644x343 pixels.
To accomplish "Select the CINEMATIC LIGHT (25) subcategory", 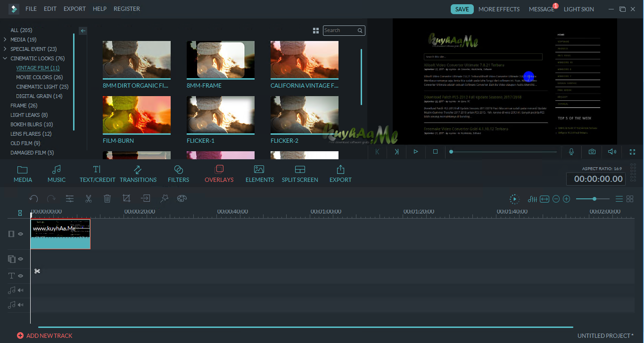I will tap(42, 87).
